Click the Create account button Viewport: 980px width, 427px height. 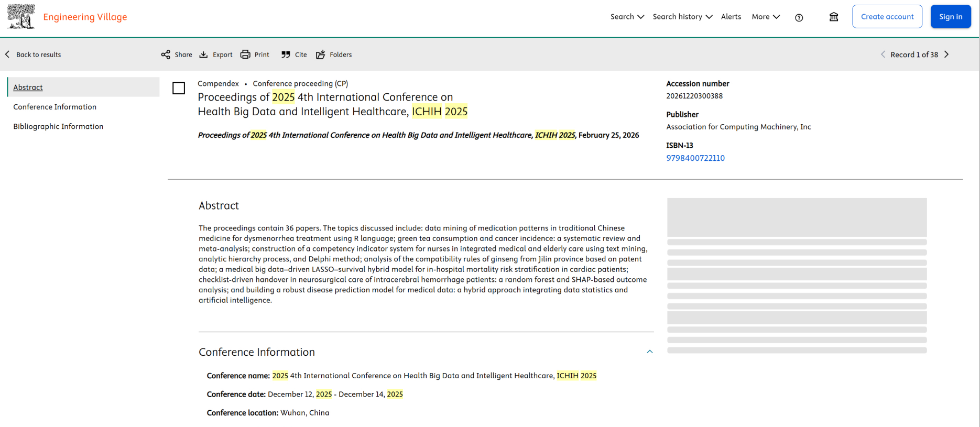pyautogui.click(x=887, y=17)
